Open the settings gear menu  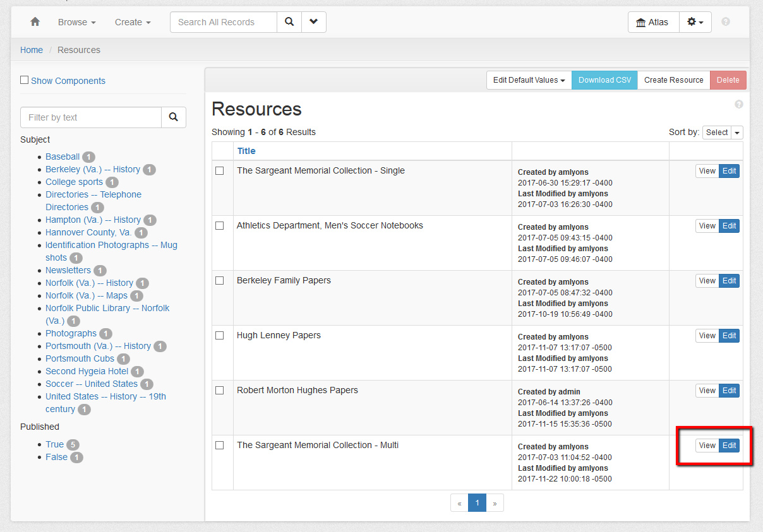[695, 22]
